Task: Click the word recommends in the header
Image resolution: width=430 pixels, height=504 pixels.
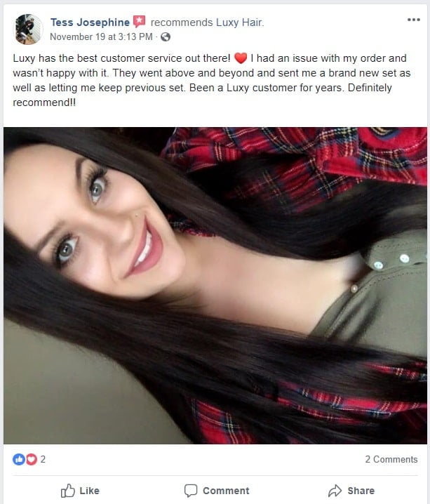Action: (x=182, y=22)
